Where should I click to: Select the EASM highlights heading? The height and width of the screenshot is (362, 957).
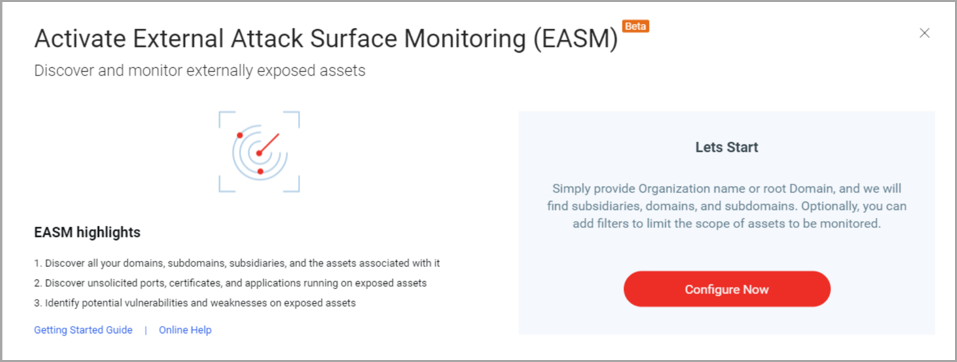[x=87, y=233]
